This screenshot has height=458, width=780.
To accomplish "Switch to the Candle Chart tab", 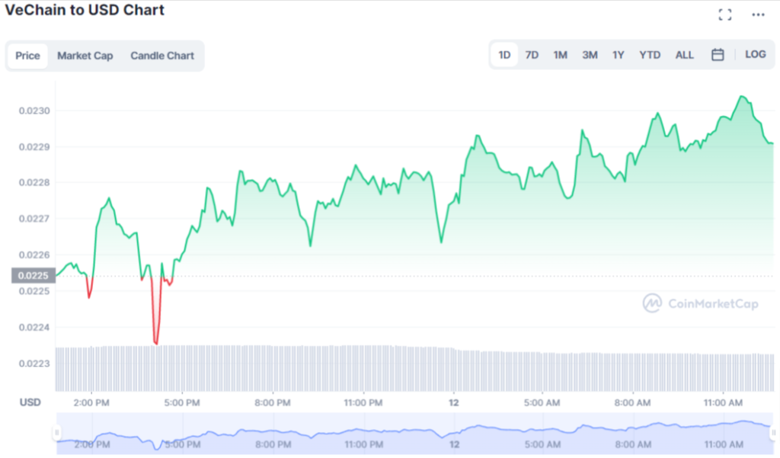I will point(162,56).
